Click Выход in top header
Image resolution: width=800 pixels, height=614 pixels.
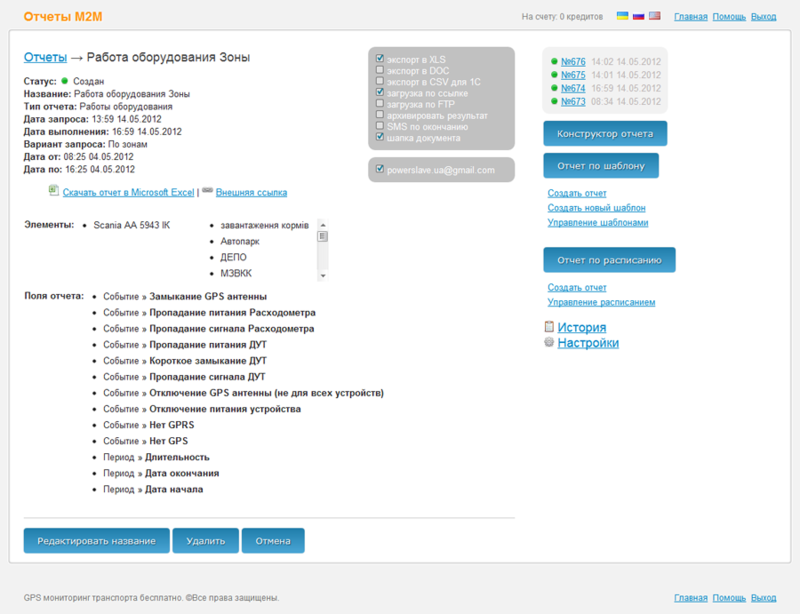(763, 17)
